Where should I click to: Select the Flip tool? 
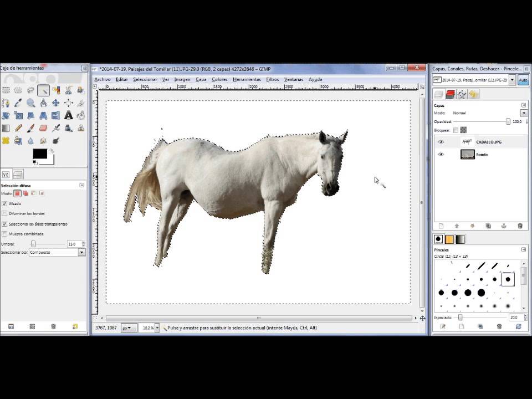[56, 115]
